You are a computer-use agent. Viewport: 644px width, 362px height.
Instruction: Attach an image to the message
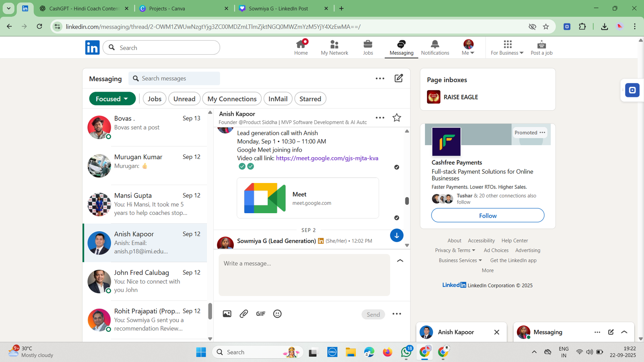point(227,314)
